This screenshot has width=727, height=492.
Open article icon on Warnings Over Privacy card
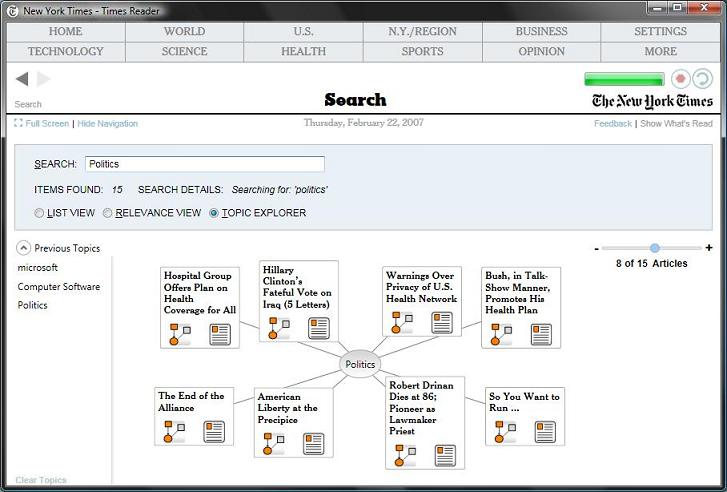pos(442,323)
